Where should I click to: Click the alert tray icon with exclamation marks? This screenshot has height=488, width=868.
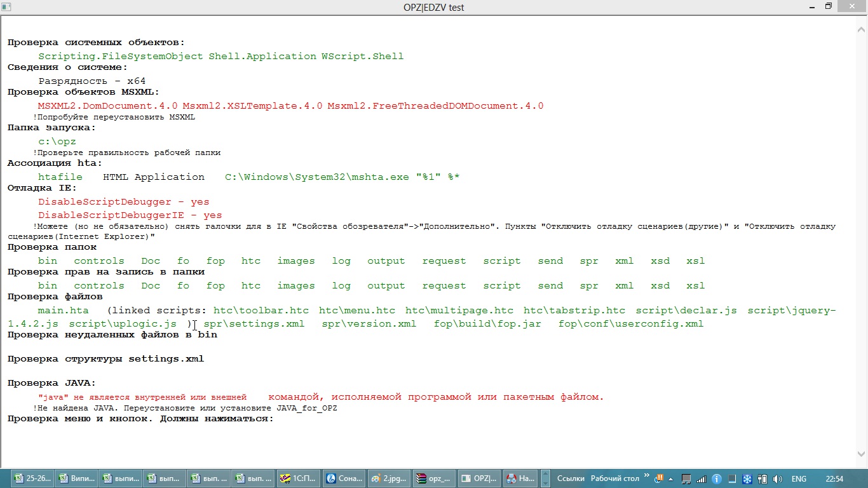pyautogui.click(x=660, y=478)
